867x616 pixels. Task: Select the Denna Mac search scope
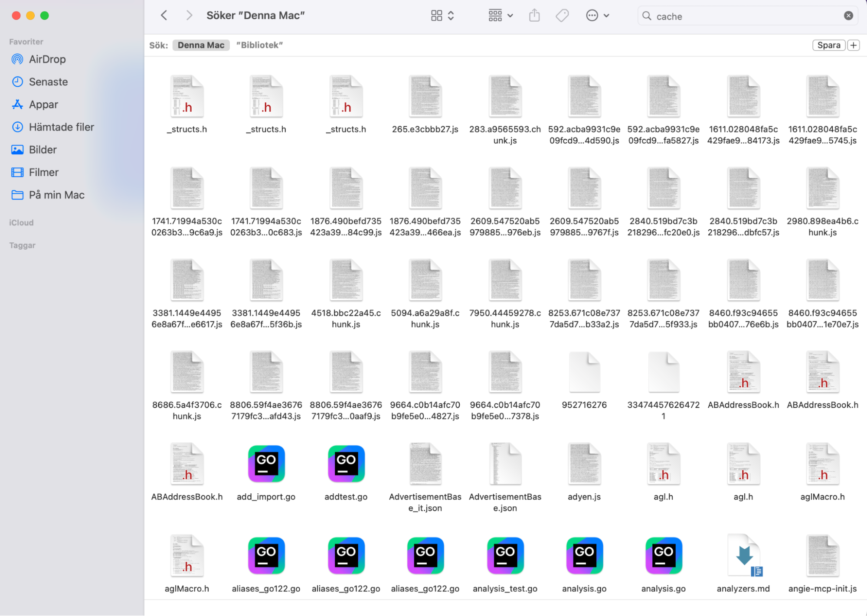(201, 45)
